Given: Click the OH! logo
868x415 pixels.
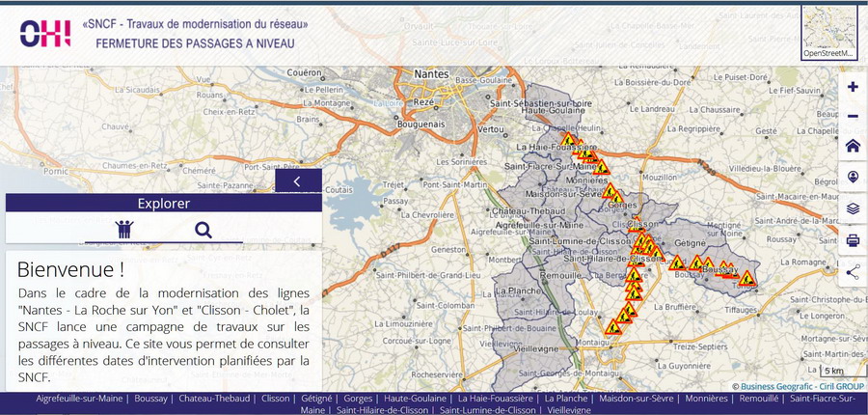Looking at the screenshot, I should pyautogui.click(x=45, y=33).
